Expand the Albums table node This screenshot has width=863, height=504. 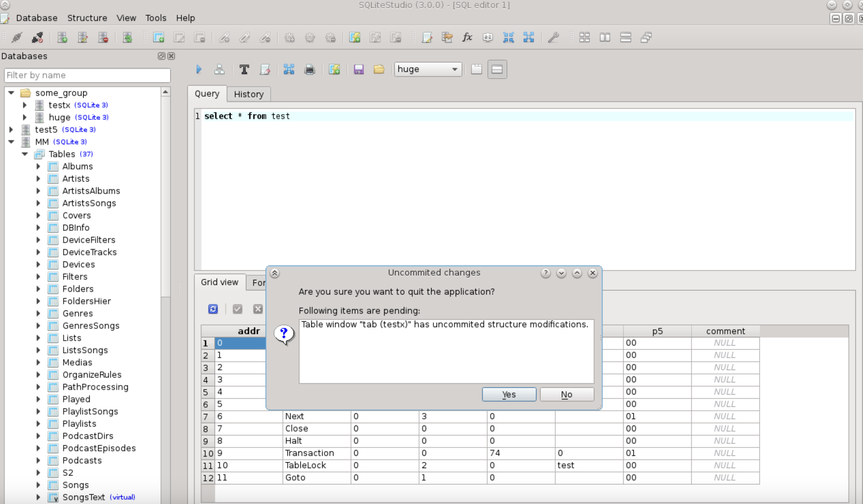(38, 166)
